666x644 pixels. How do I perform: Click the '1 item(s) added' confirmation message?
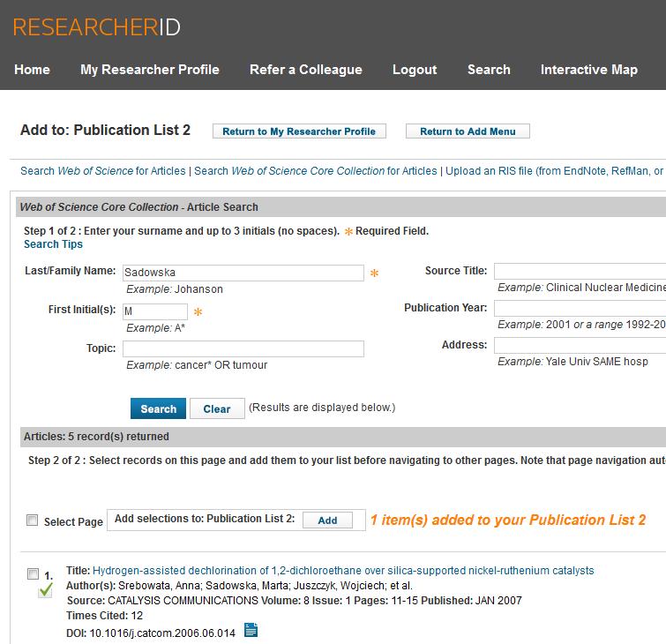coord(508,520)
